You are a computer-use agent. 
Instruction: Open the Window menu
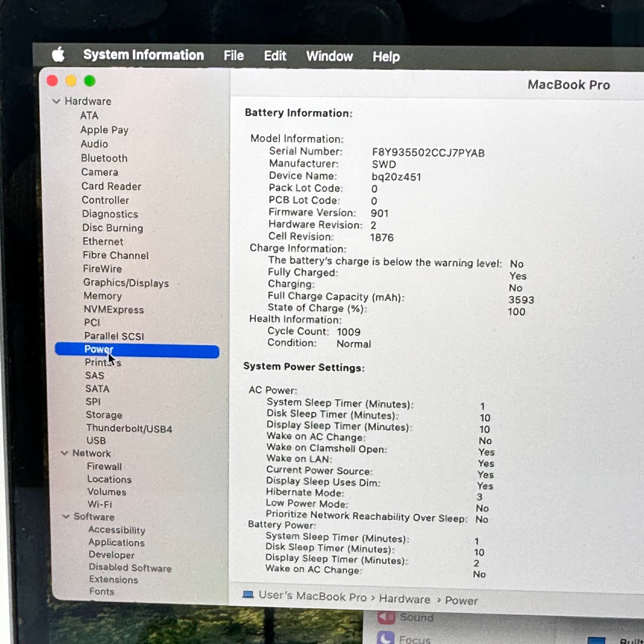point(329,56)
